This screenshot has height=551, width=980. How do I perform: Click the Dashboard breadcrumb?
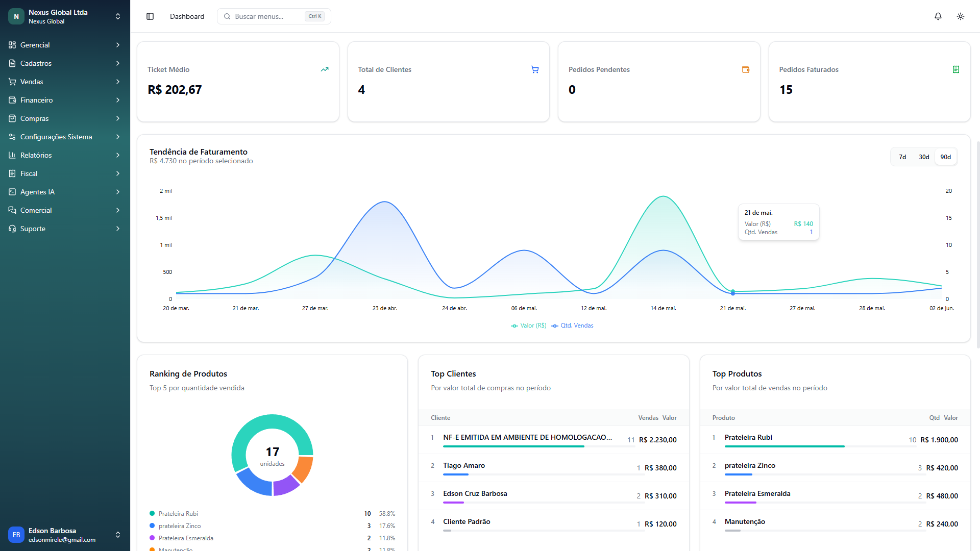187,16
